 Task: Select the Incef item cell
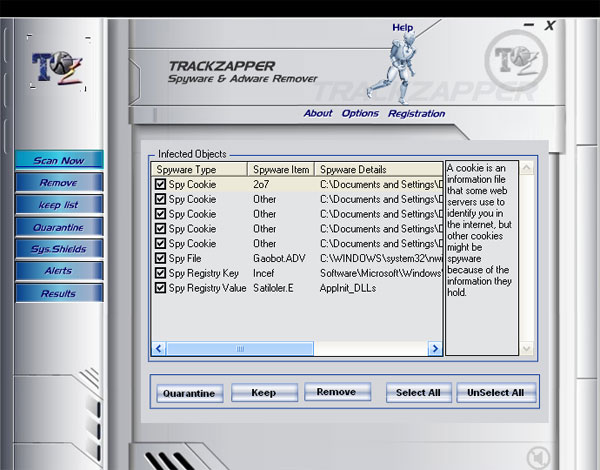click(264, 273)
